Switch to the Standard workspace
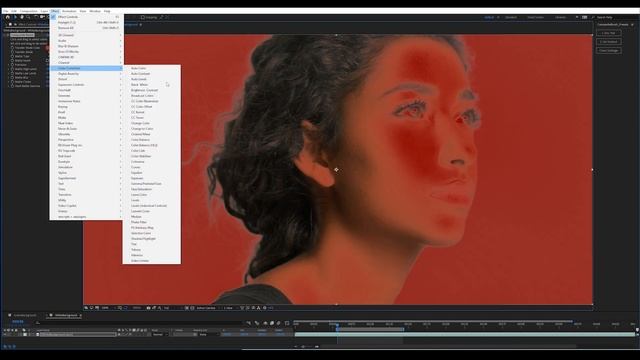 pyautogui.click(x=511, y=18)
